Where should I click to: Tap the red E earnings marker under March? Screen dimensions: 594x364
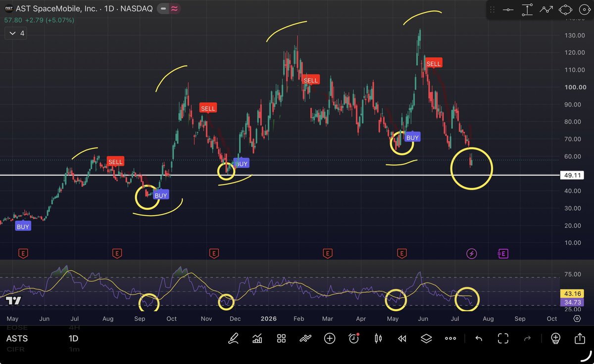[x=327, y=254]
